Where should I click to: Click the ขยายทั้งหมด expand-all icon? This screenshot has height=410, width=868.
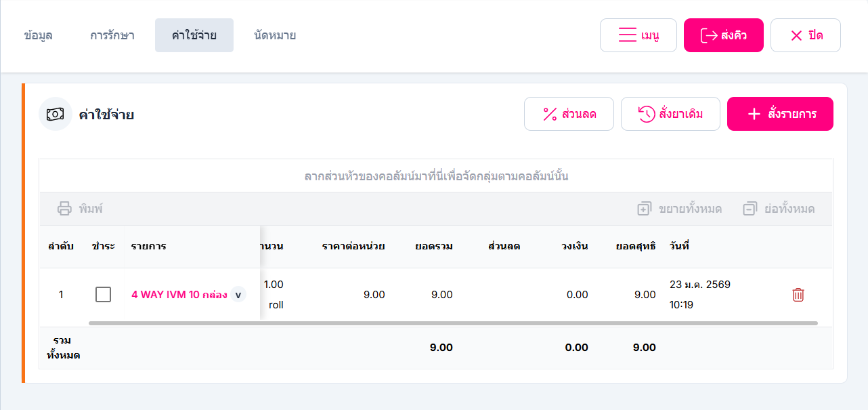[644, 209]
